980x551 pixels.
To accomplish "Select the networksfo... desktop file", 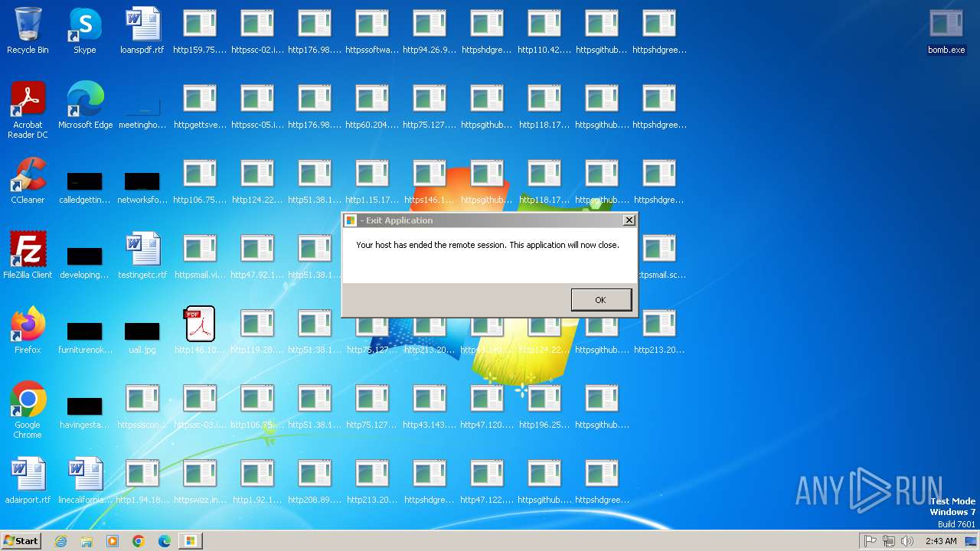I will tap(142, 187).
